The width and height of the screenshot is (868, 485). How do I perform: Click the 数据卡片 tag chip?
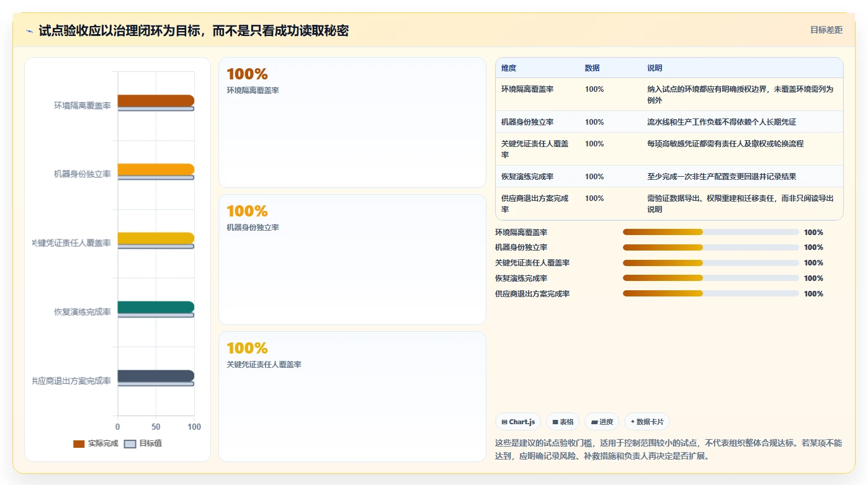647,422
